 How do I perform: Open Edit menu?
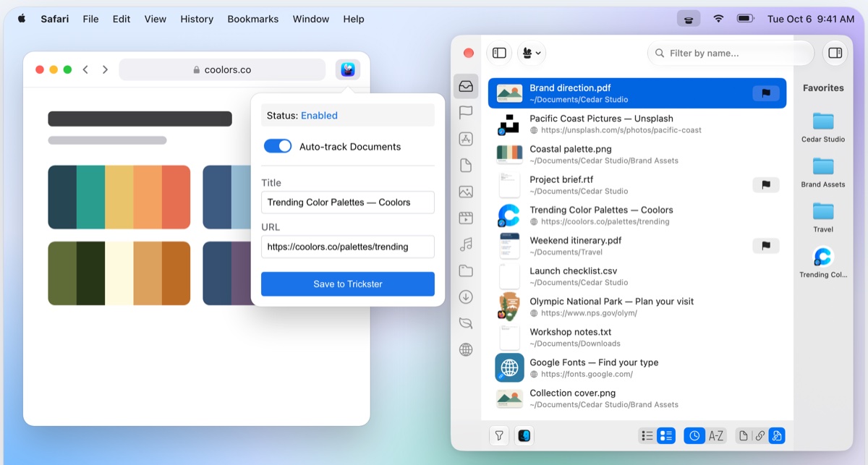pyautogui.click(x=122, y=19)
